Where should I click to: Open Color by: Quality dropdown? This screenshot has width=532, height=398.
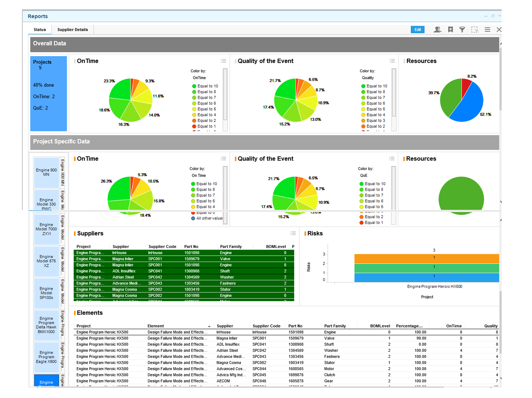point(368,77)
